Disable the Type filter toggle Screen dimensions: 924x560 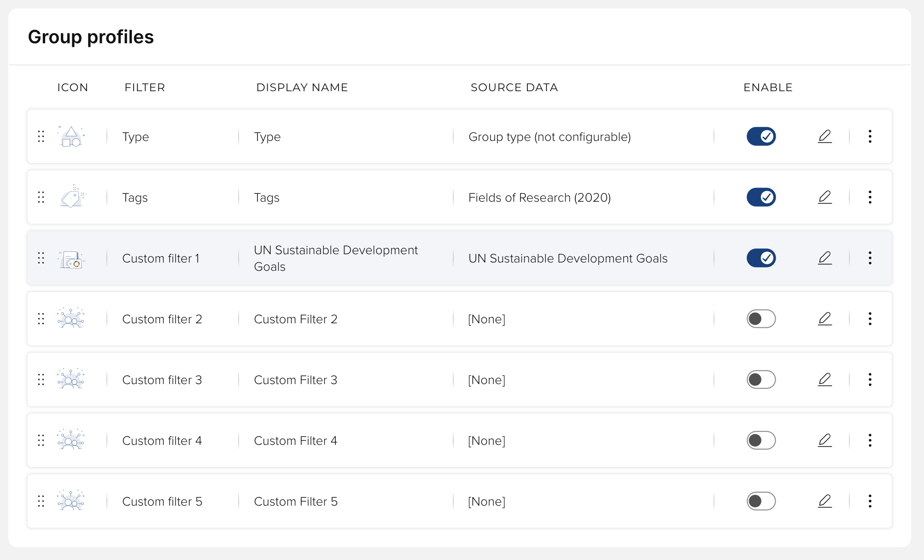tap(761, 136)
